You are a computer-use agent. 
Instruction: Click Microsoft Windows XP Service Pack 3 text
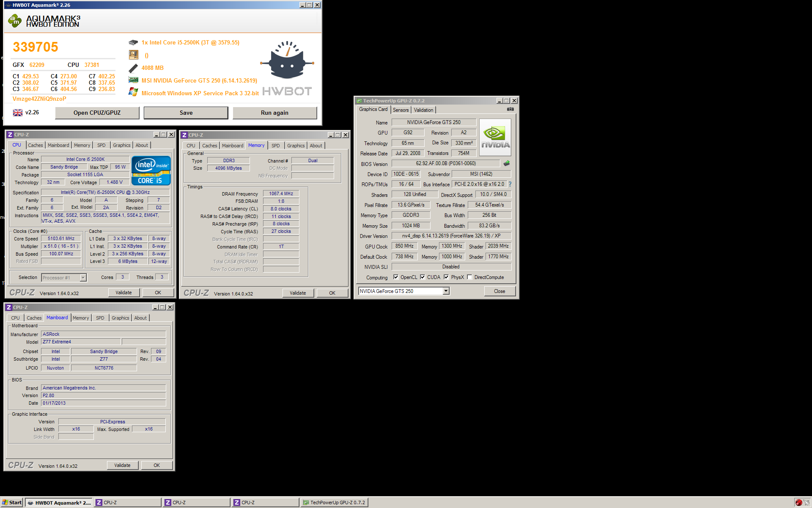[200, 93]
